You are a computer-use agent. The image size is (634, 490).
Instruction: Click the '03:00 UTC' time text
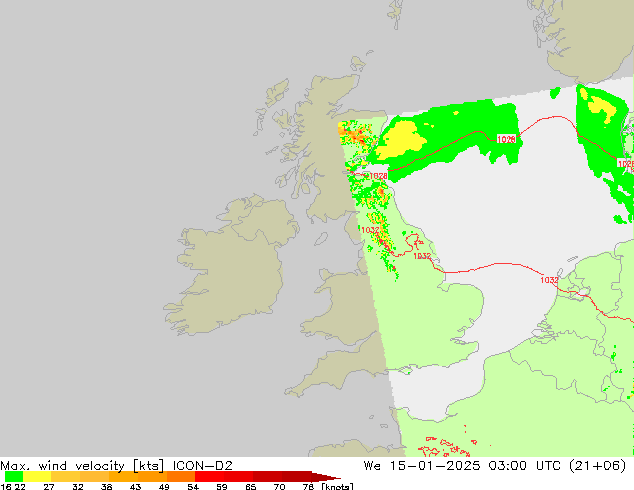click(x=524, y=466)
